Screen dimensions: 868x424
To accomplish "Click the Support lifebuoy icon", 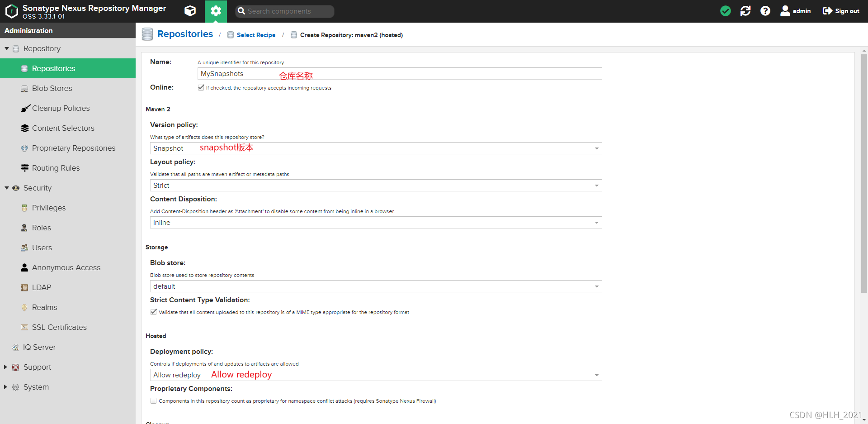I will point(16,367).
